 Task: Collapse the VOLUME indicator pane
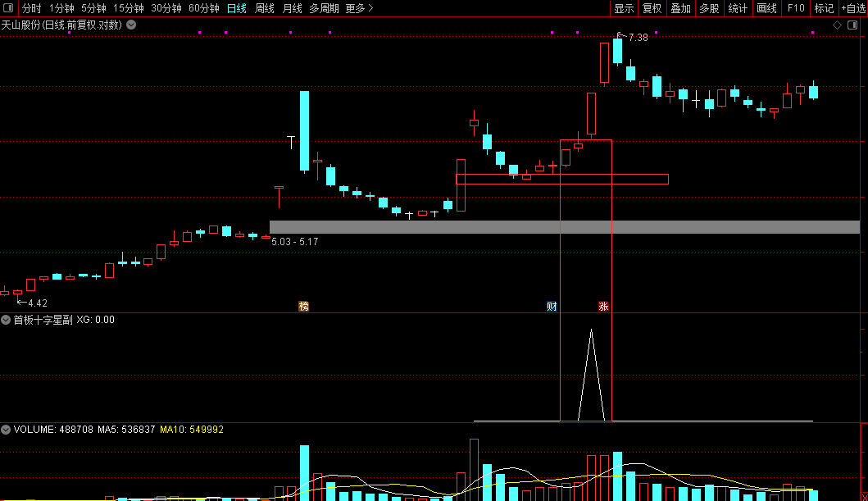click(x=6, y=430)
